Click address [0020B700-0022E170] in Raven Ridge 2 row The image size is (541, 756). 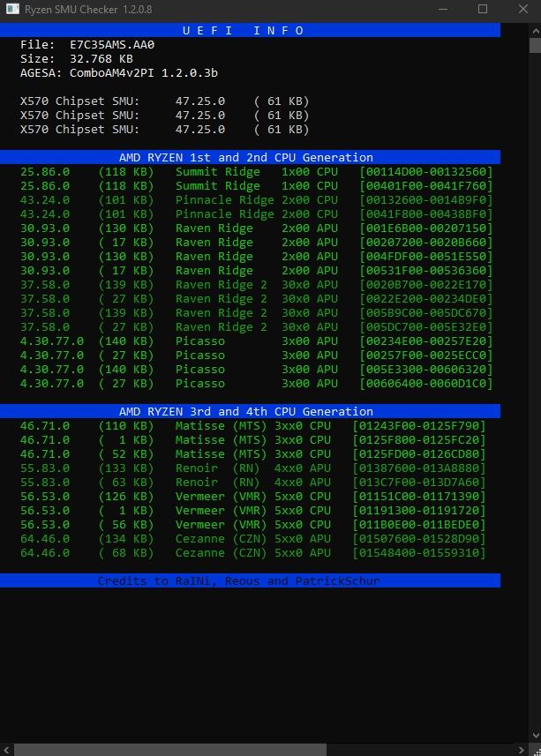pyautogui.click(x=426, y=284)
